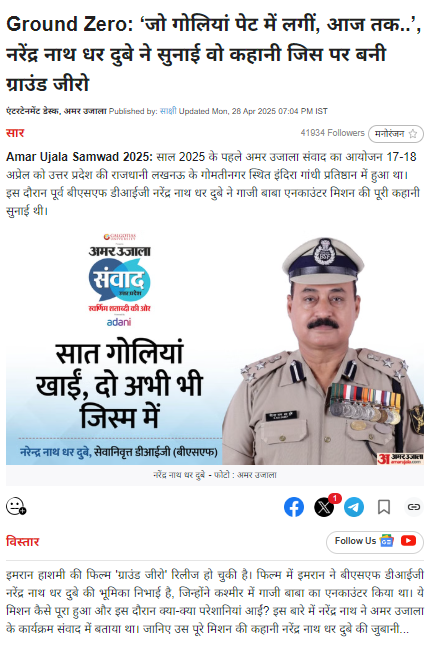Share article via Telegram icon

[x=354, y=507]
